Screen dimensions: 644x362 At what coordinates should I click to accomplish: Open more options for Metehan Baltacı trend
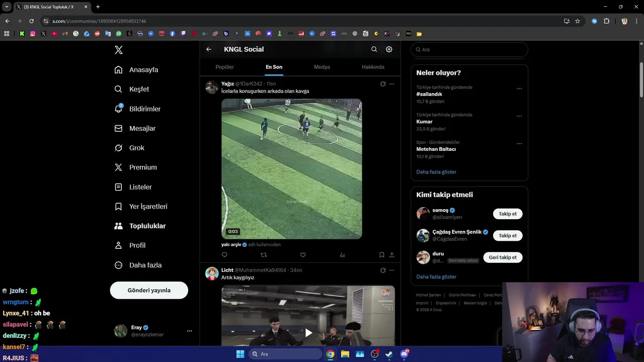(519, 144)
